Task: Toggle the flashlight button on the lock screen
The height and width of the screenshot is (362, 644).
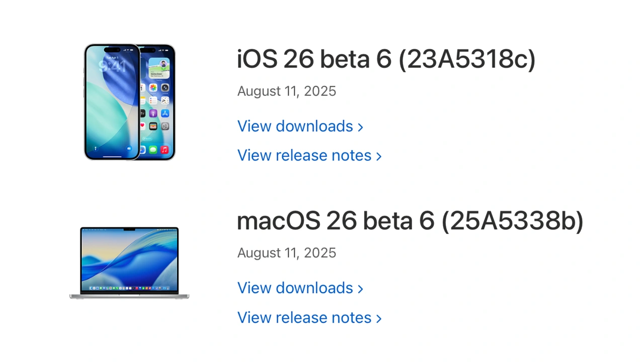Action: [96, 148]
